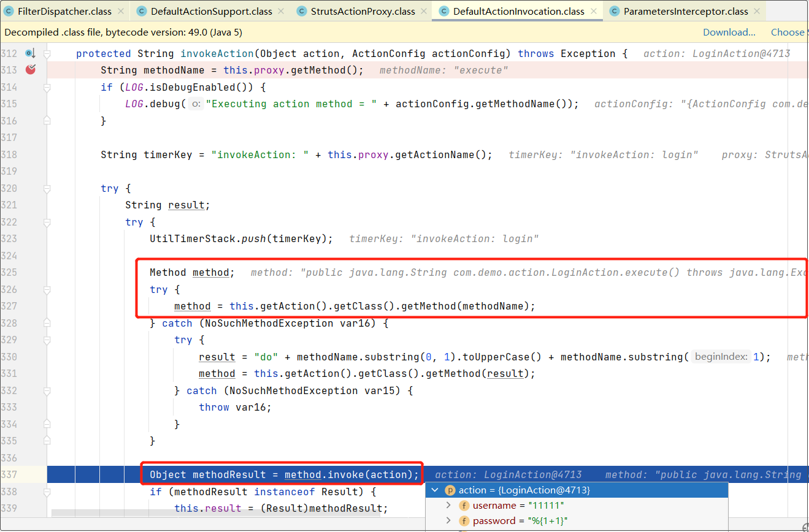Click line number 325 in the gutter
809x532 pixels.
[9, 272]
